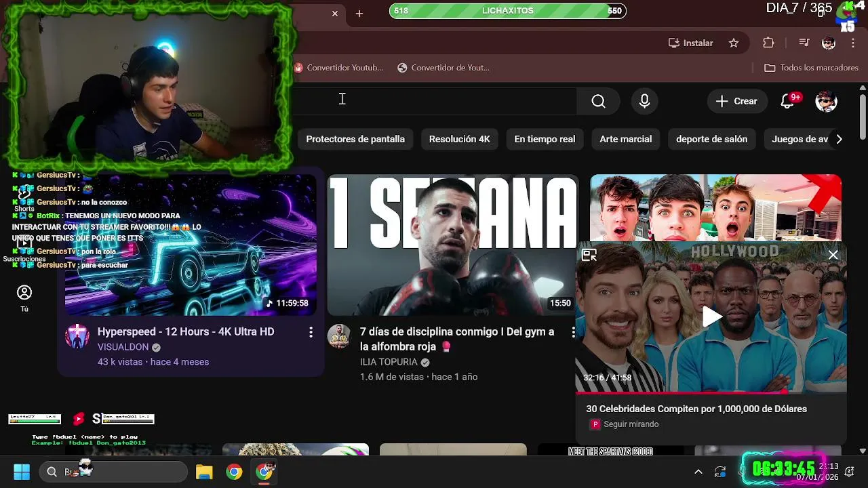Expand the miniplayer to full watch page
This screenshot has height=488, width=868.
(x=589, y=256)
